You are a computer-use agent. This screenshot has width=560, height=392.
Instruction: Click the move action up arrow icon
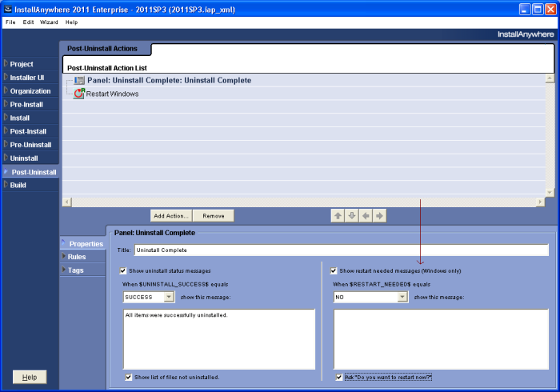click(338, 216)
